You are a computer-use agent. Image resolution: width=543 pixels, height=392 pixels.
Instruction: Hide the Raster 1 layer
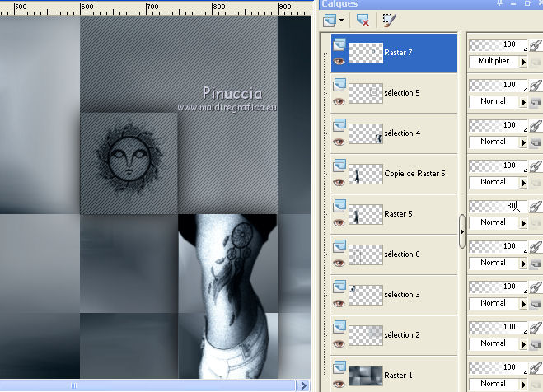tap(339, 384)
